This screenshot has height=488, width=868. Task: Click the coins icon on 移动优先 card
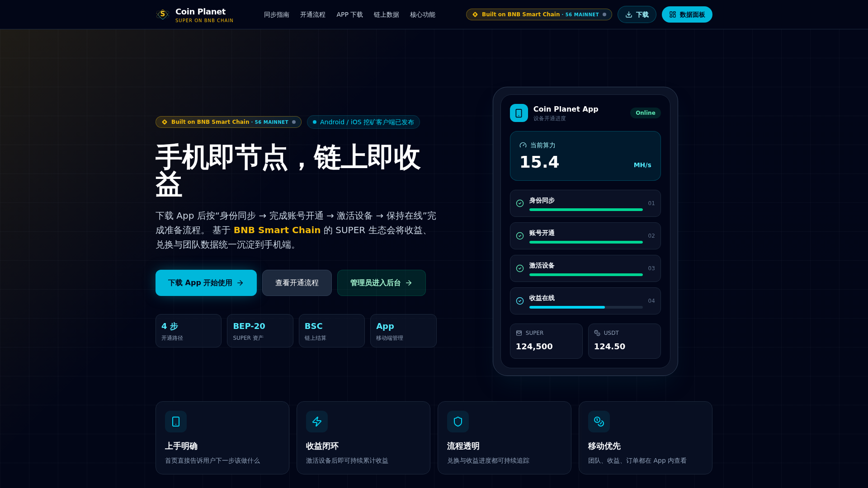(x=599, y=422)
